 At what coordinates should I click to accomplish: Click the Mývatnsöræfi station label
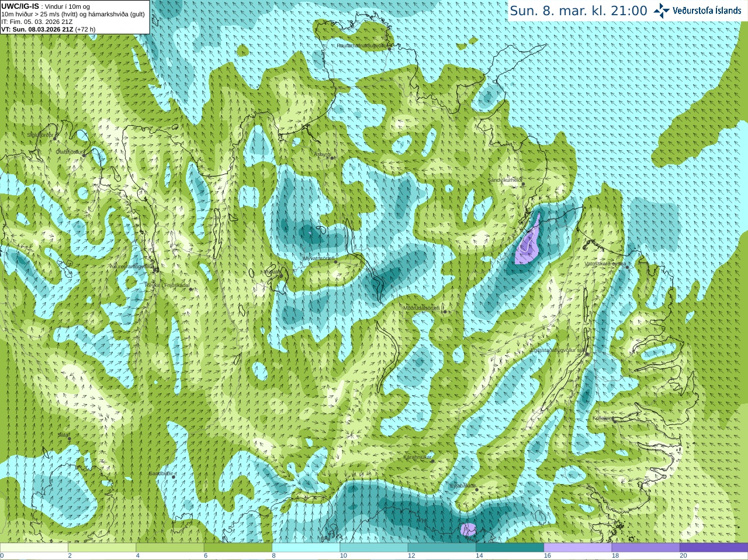[x=318, y=258]
